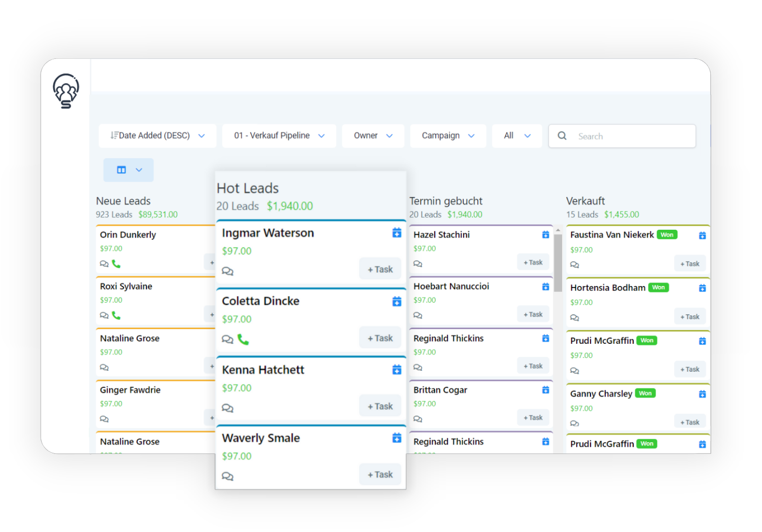This screenshot has height=532, width=762.
Task: Click the Verkauft column heading
Action: pyautogui.click(x=585, y=201)
